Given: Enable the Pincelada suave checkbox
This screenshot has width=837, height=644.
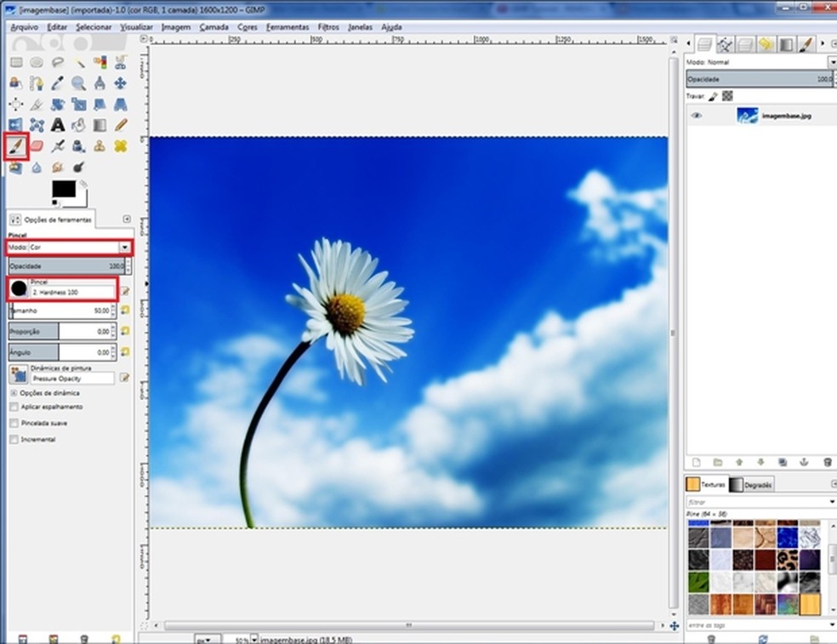Looking at the screenshot, I should coord(14,424).
